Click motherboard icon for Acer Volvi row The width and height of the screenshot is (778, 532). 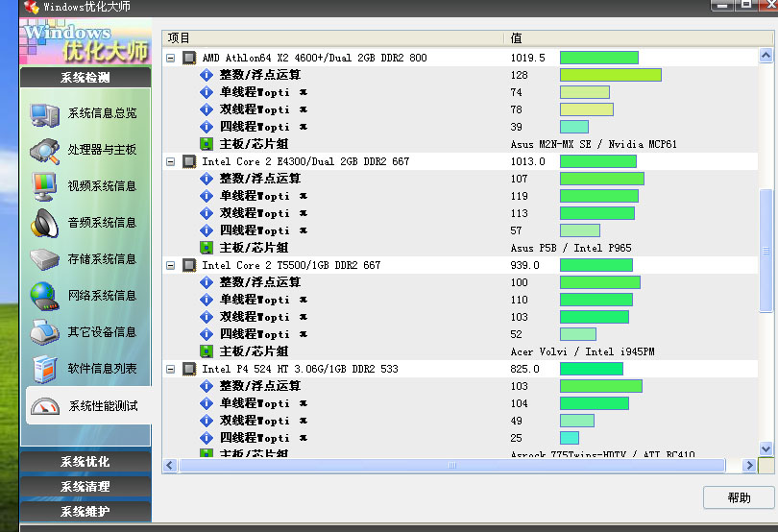coord(207,351)
